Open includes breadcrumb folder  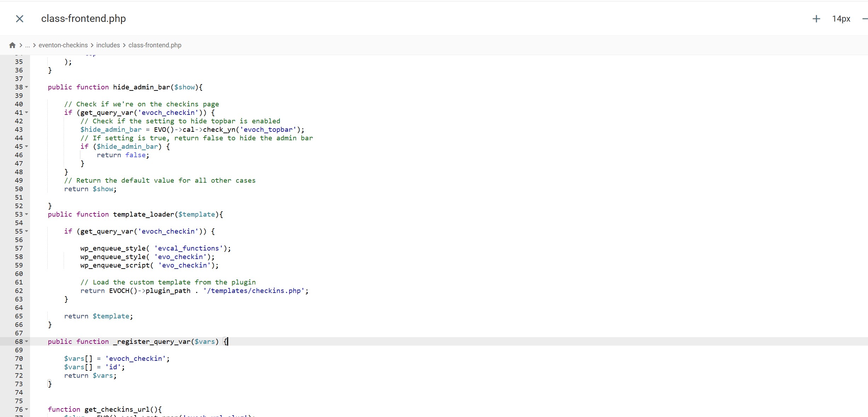pos(108,45)
